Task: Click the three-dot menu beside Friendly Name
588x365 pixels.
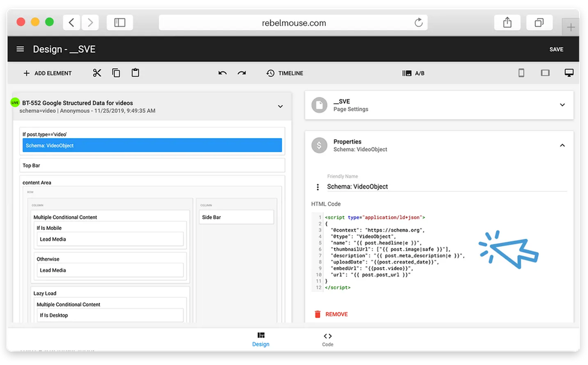Action: pos(318,187)
